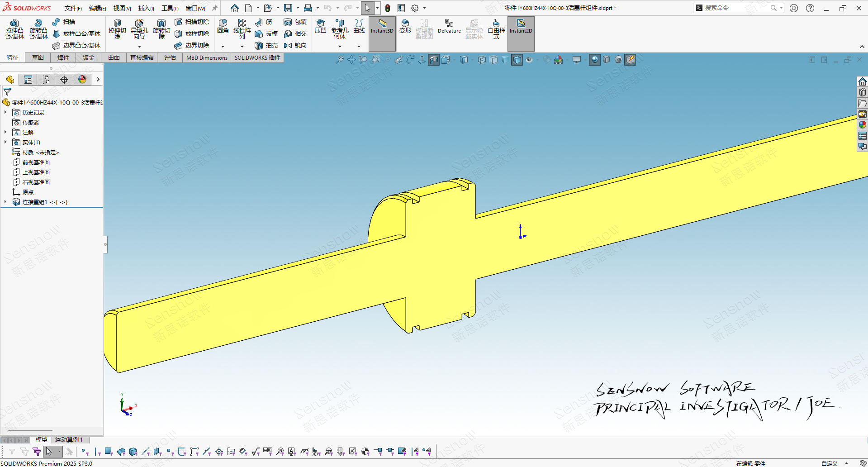Open the 插入 (Insert) menu
This screenshot has height=467, width=868.
click(146, 8)
